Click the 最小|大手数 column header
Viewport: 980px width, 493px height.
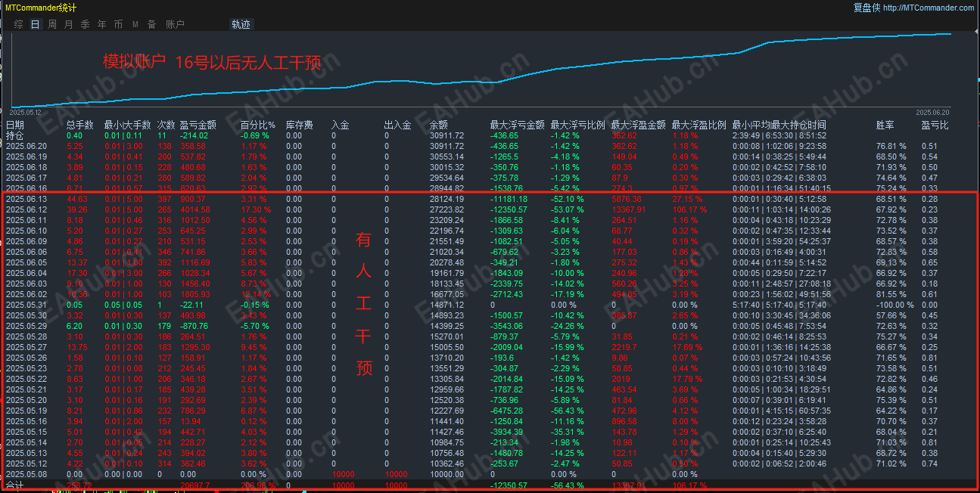click(x=128, y=125)
